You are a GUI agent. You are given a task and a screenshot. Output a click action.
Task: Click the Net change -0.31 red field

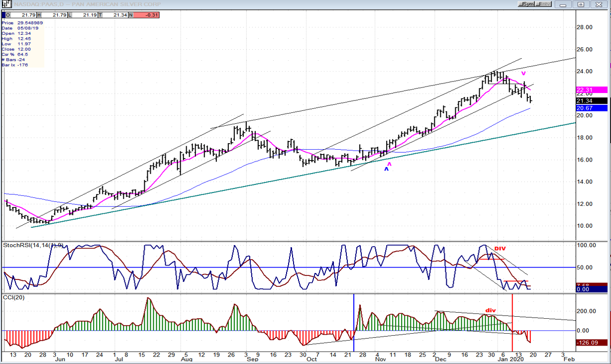click(144, 15)
